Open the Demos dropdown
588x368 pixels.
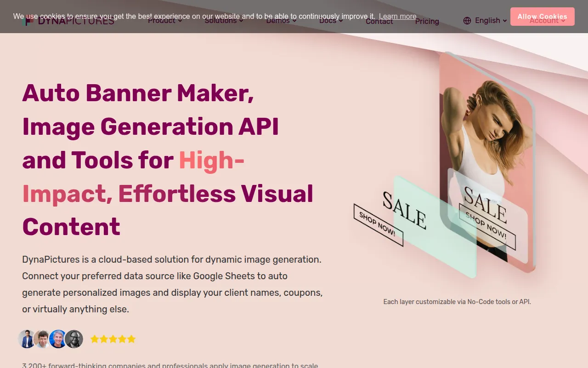(281, 20)
